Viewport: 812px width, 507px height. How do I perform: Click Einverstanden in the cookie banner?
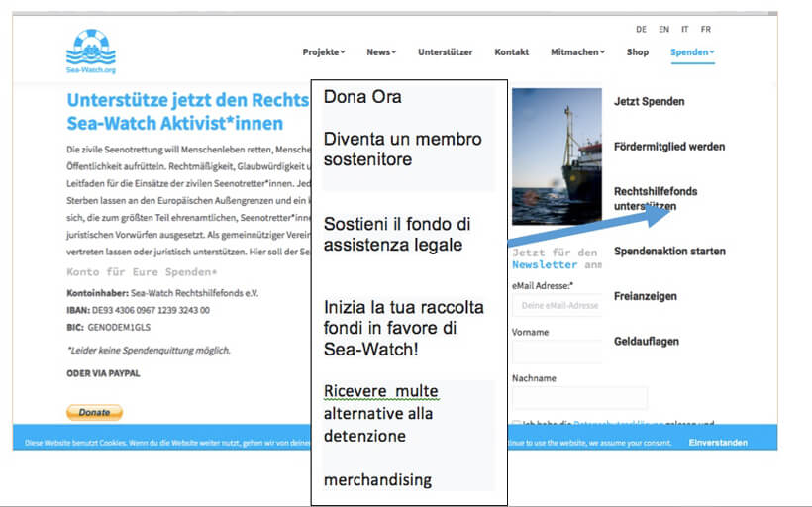718,443
